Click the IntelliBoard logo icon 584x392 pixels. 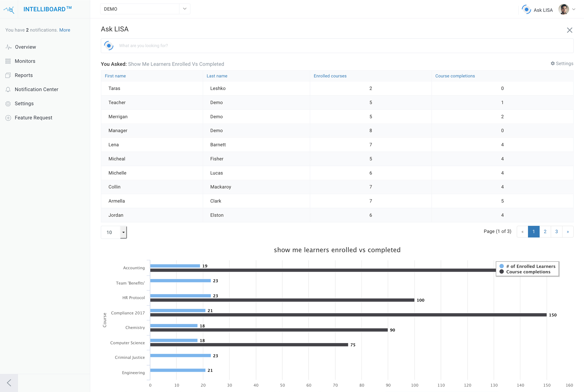[9, 9]
